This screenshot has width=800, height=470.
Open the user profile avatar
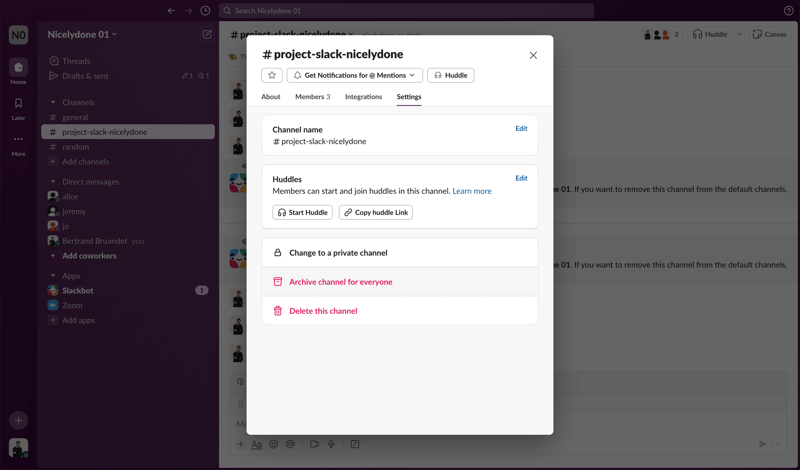(18, 448)
